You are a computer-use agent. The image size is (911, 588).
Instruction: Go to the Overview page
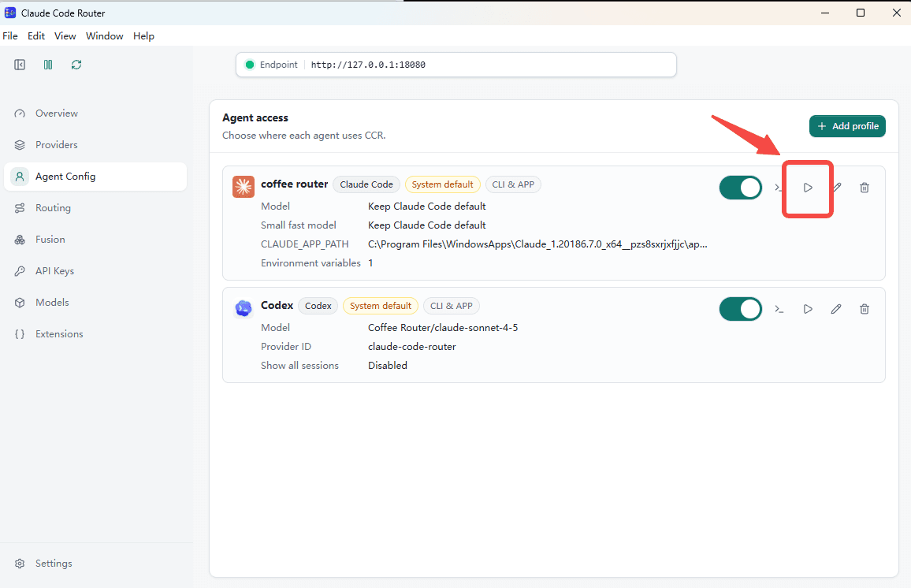[95, 114]
